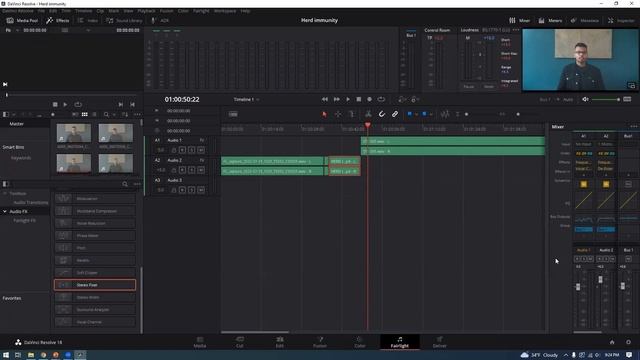640x360 pixels.
Task: Stop timeline playback
Action: (x=358, y=99)
